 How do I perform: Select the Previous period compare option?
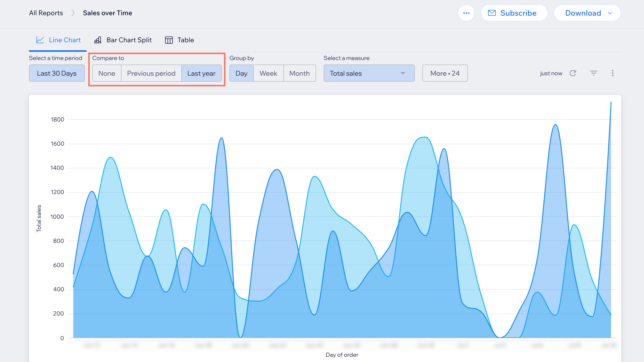pos(151,73)
